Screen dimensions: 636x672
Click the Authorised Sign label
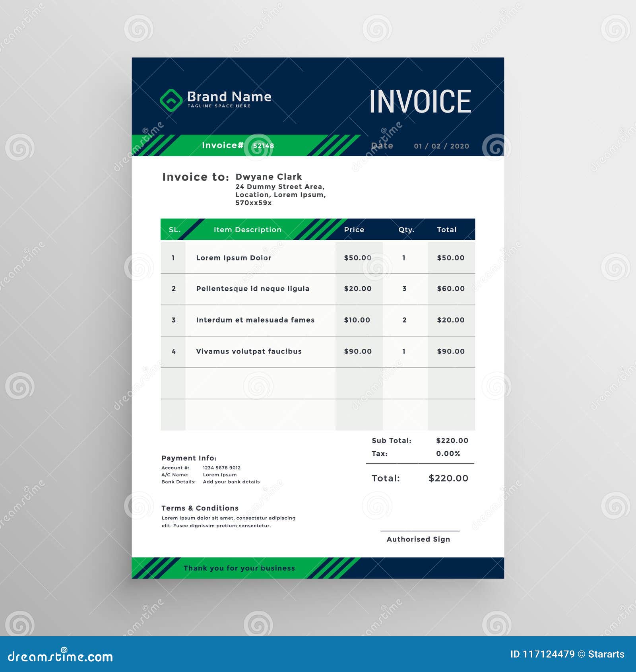pos(418,539)
